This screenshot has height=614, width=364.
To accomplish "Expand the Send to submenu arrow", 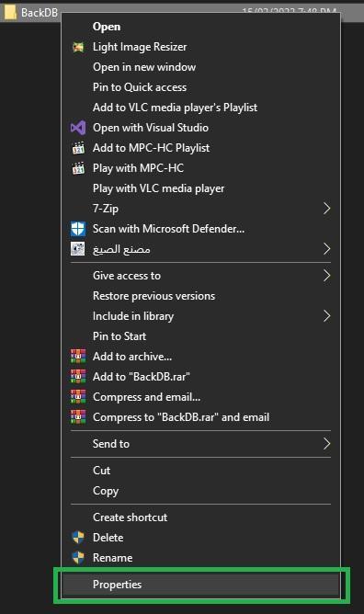I will click(x=327, y=444).
